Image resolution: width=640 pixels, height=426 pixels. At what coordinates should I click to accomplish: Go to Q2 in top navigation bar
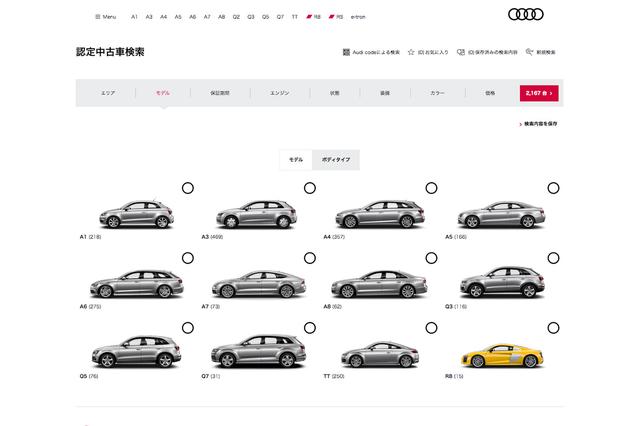pyautogui.click(x=236, y=17)
